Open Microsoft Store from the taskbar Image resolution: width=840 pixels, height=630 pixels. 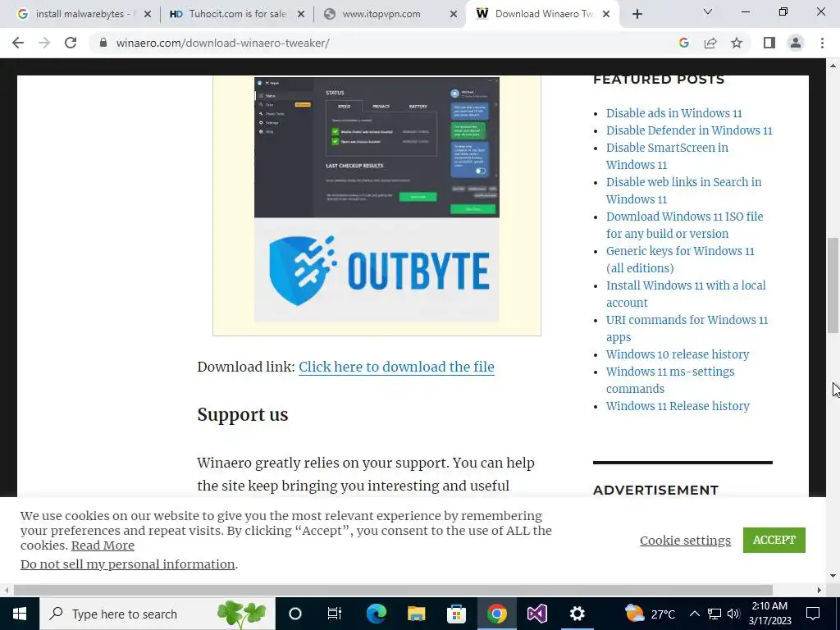pos(456,614)
